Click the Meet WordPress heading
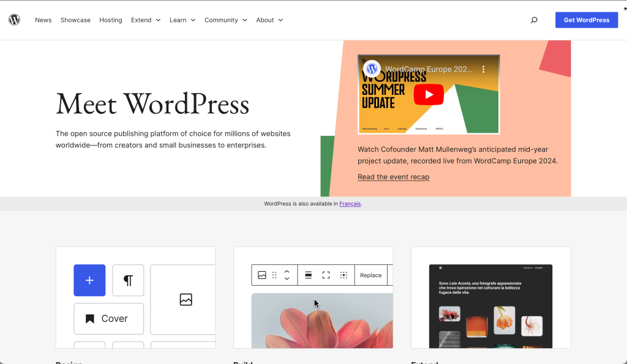The height and width of the screenshot is (364, 627). coord(152,104)
